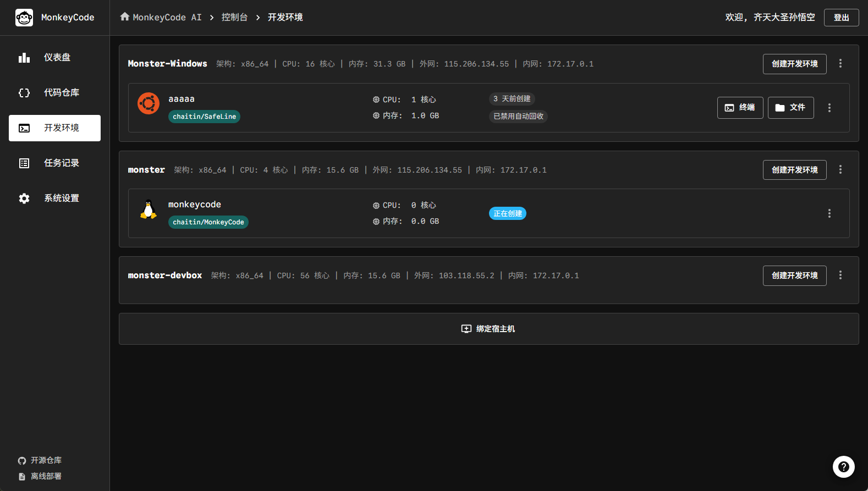The width and height of the screenshot is (868, 491).
Task: Open more options for Monster-Windows host
Action: point(840,64)
